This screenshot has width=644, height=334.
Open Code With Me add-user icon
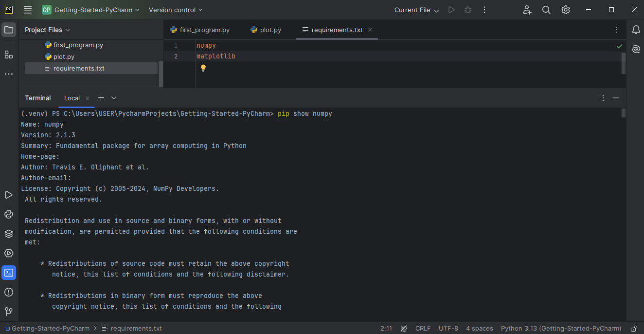pyautogui.click(x=527, y=10)
